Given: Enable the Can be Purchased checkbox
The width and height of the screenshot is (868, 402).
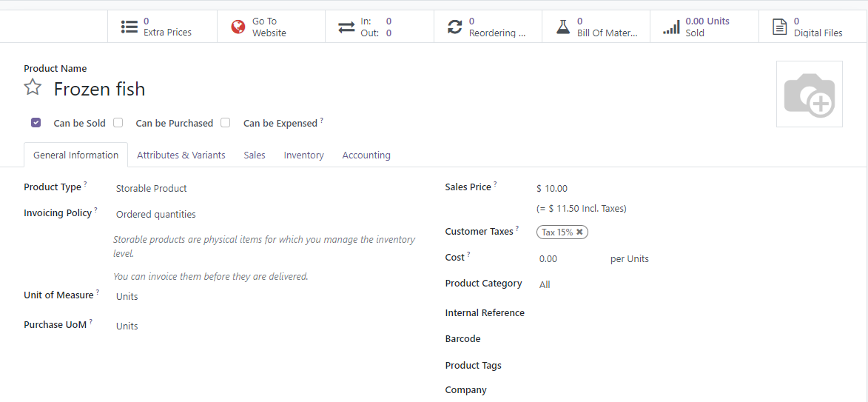Looking at the screenshot, I should (118, 123).
